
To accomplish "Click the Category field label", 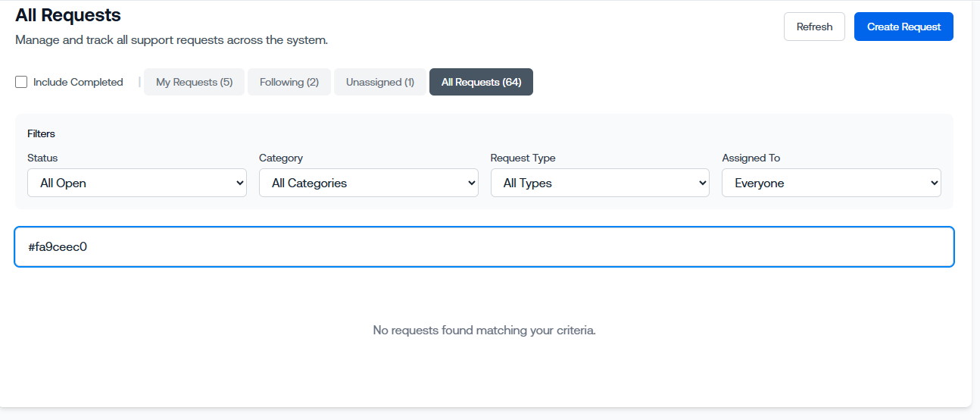I will [280, 158].
